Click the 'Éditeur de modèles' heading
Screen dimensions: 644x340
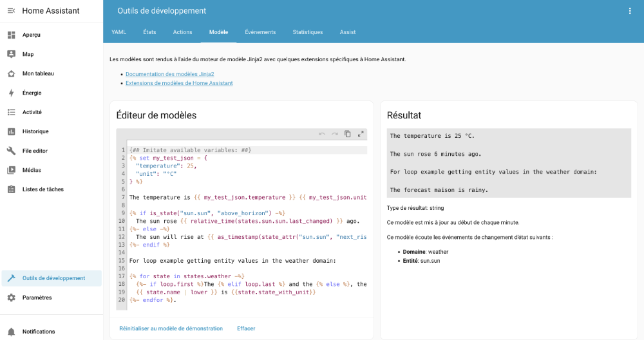pyautogui.click(x=156, y=115)
